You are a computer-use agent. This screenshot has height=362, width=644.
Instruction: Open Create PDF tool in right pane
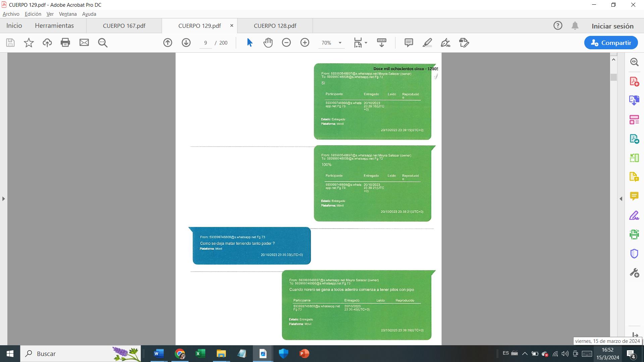point(634,81)
